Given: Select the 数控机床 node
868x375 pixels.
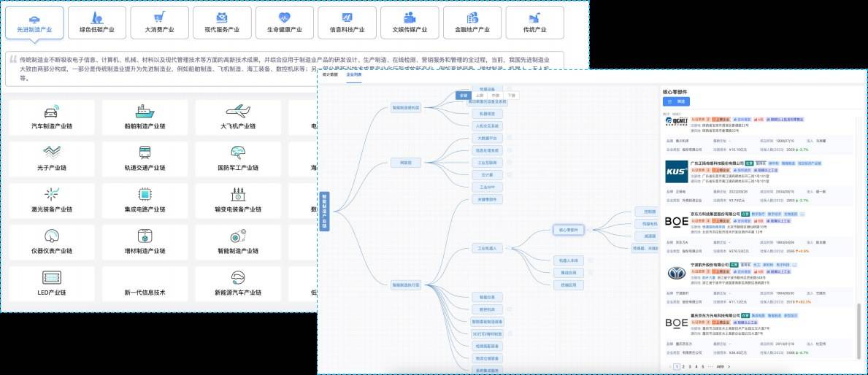Looking at the screenshot, I should [x=487, y=309].
